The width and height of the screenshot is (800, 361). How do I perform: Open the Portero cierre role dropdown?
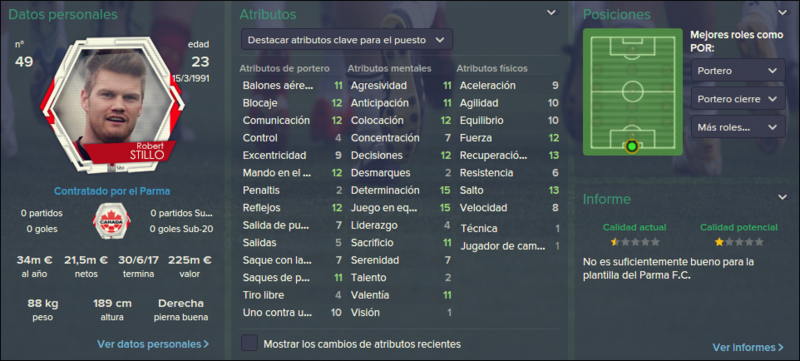pyautogui.click(x=738, y=99)
